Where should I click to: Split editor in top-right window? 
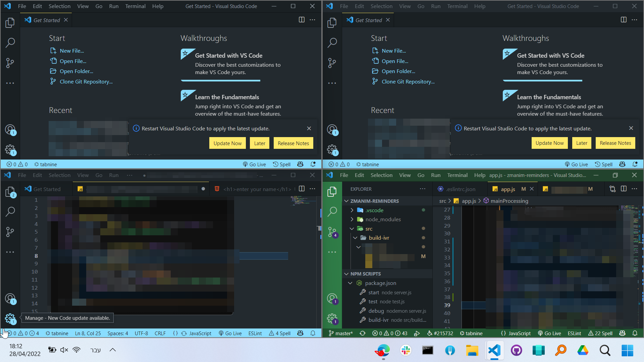pyautogui.click(x=624, y=20)
